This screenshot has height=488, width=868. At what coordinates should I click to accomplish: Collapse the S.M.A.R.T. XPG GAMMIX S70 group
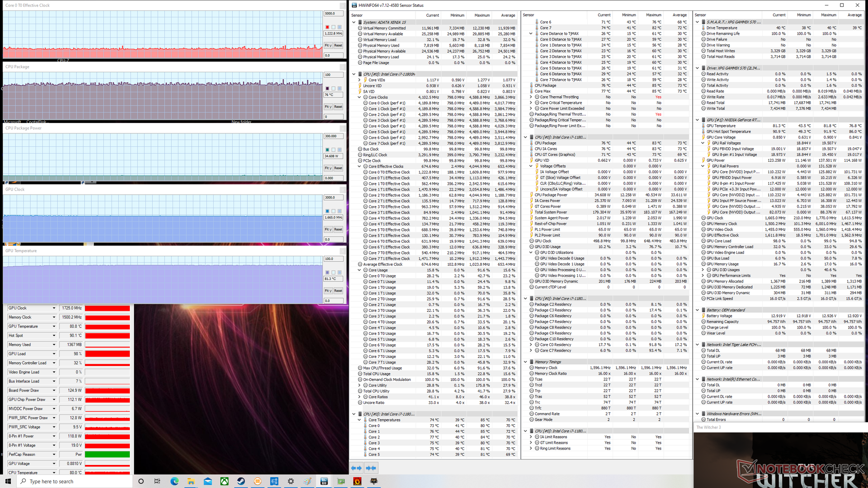point(698,22)
